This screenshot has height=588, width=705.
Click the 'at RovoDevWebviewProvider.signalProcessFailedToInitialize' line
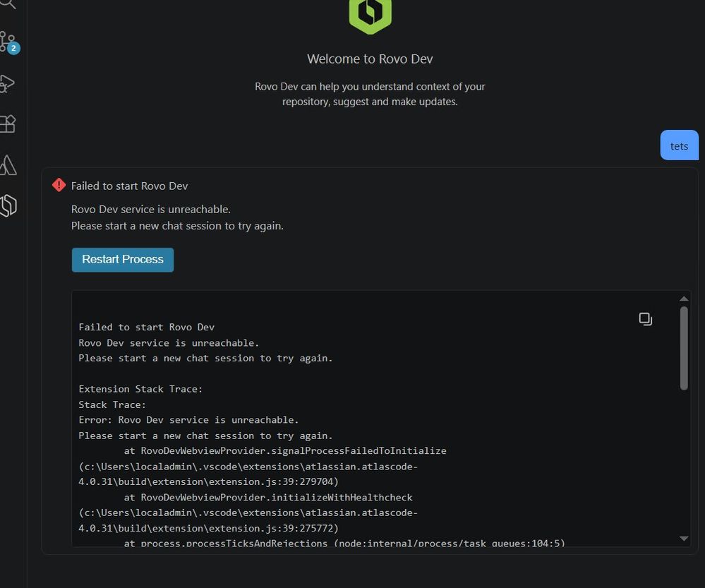pos(285,451)
